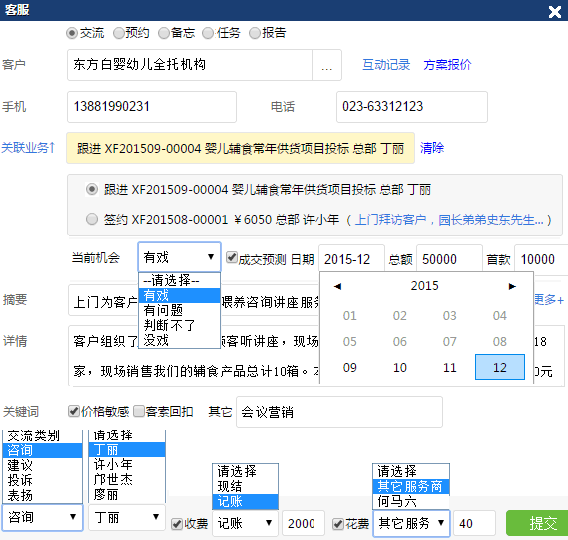Click the 手机 number input field
This screenshot has width=568, height=540.
(x=152, y=107)
